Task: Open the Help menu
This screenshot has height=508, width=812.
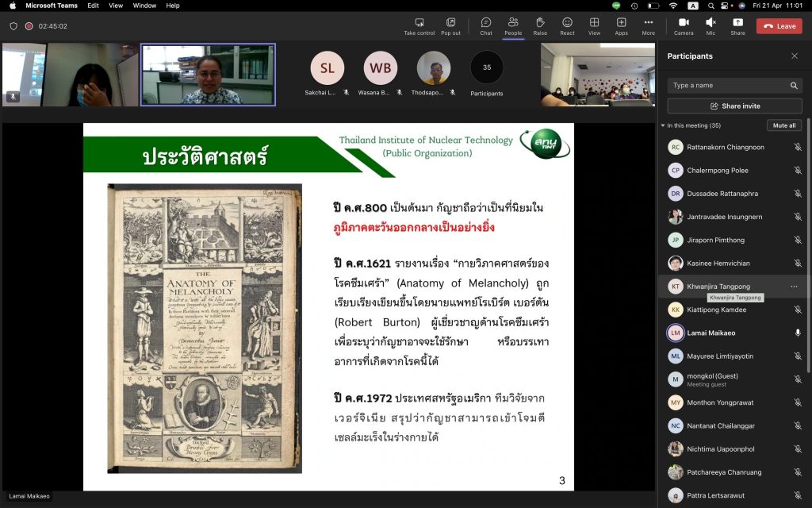Action: pyautogui.click(x=172, y=6)
